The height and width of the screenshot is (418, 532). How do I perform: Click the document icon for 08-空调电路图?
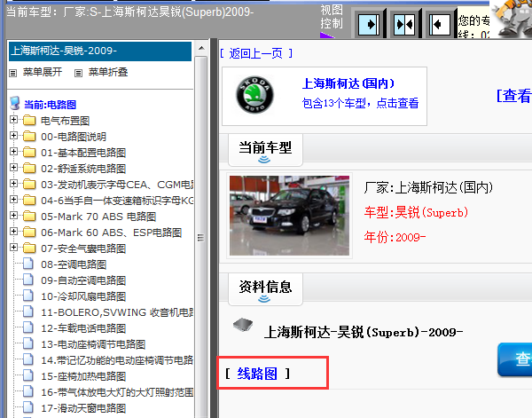click(28, 264)
